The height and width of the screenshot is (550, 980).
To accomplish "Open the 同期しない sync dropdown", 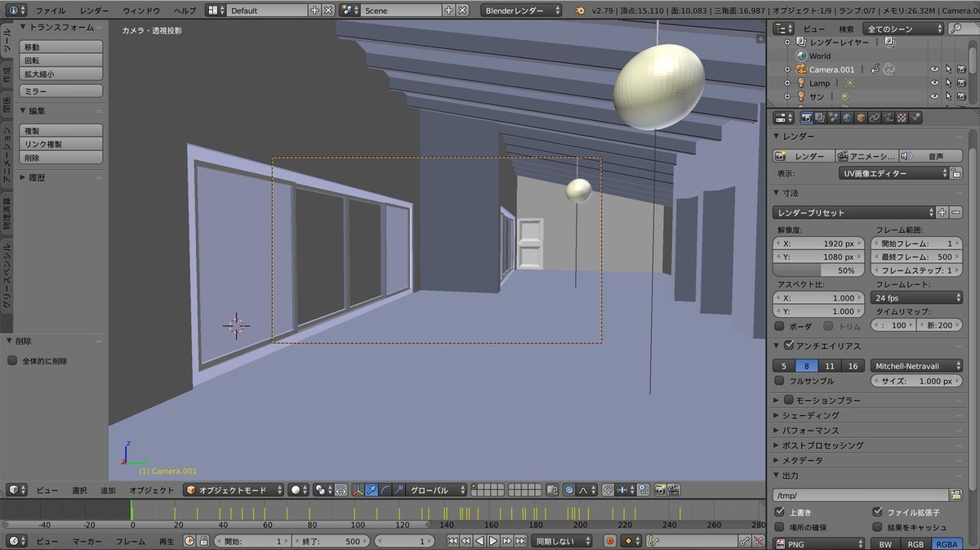I will tap(562, 541).
